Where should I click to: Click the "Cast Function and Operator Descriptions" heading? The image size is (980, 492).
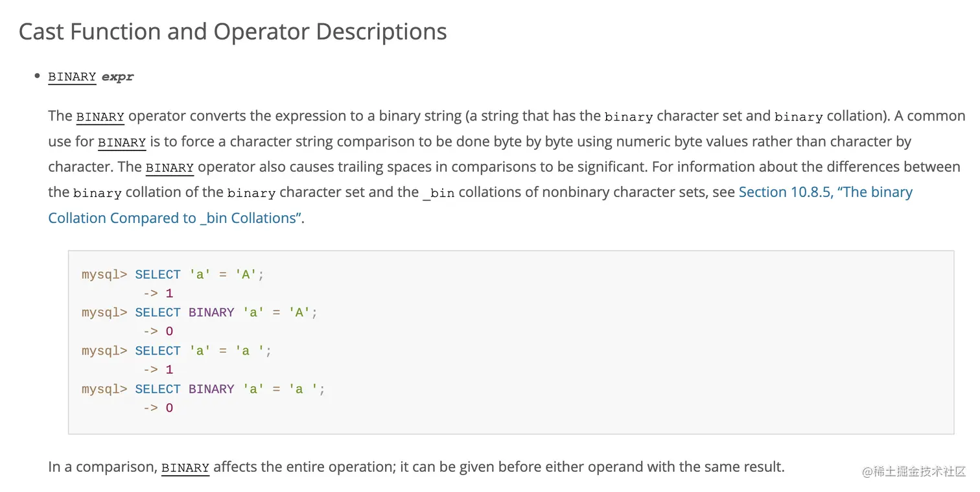click(x=233, y=31)
